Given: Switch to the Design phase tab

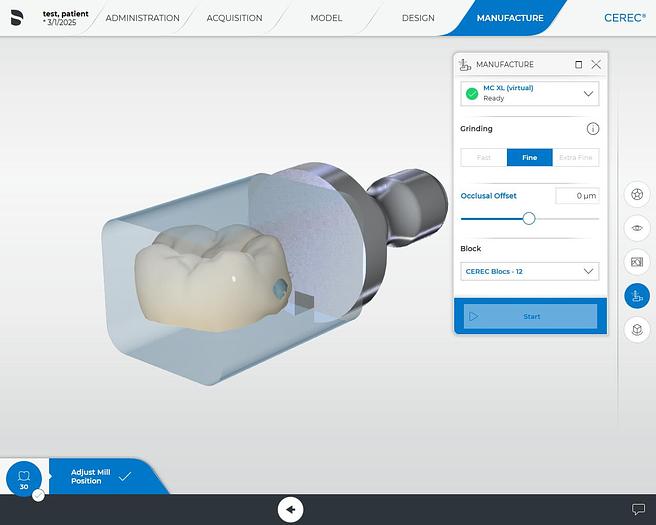Looking at the screenshot, I should click(418, 18).
